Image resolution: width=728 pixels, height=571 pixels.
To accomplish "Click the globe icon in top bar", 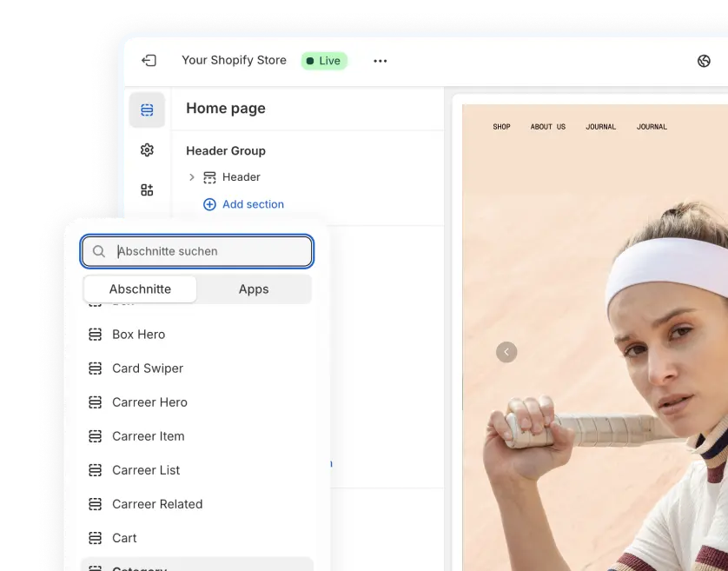I will pyautogui.click(x=704, y=61).
